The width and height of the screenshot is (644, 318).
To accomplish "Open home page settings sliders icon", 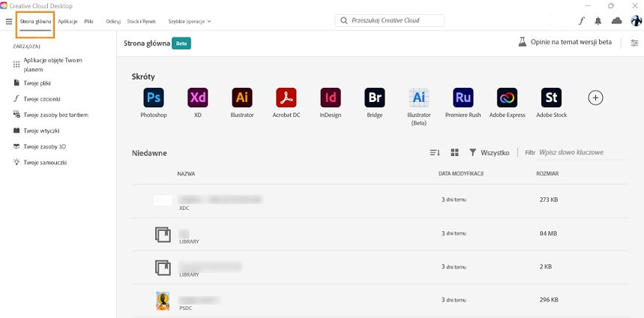I will coord(634,43).
